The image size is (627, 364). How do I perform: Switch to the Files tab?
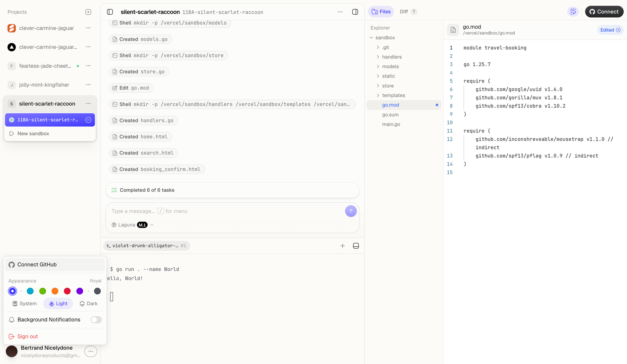(x=381, y=12)
